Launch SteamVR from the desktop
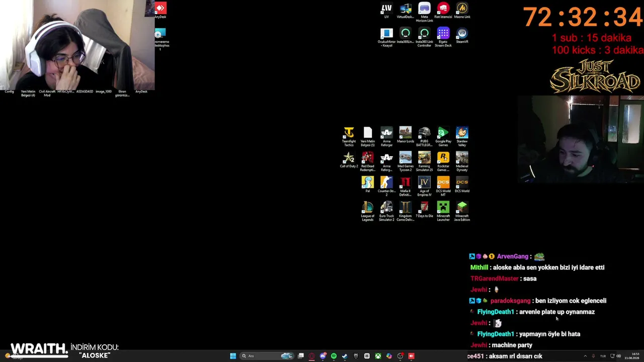644x362 pixels. [x=462, y=36]
